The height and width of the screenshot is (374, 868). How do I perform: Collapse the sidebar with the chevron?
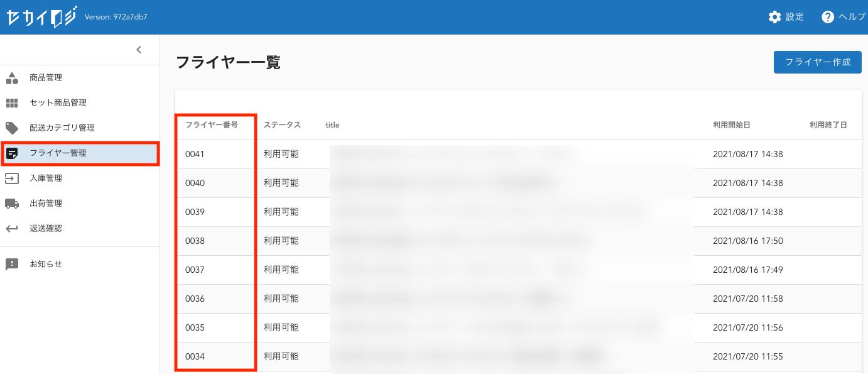(x=139, y=50)
